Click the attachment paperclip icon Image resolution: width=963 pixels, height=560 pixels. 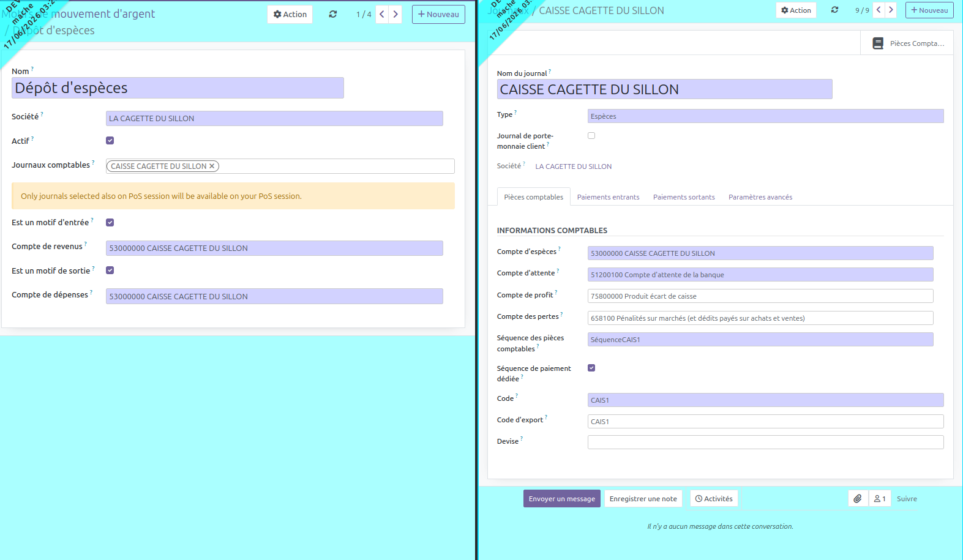tap(858, 499)
